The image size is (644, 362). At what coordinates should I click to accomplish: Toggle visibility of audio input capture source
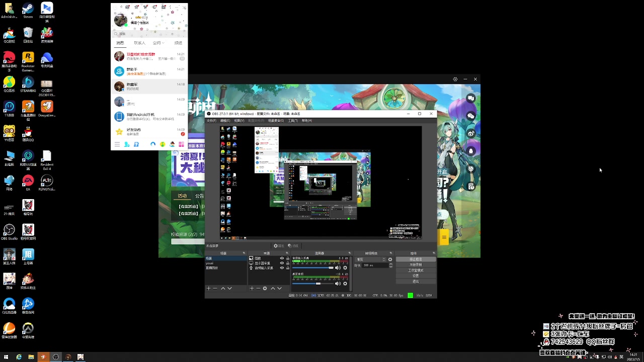click(x=282, y=268)
